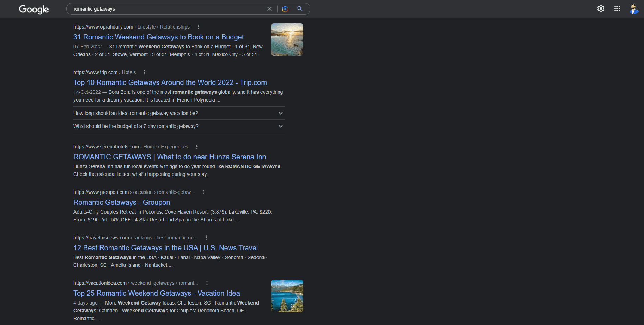
Task: Open the 12 Best Romantic Getaways USA result
Action: pyautogui.click(x=165, y=248)
